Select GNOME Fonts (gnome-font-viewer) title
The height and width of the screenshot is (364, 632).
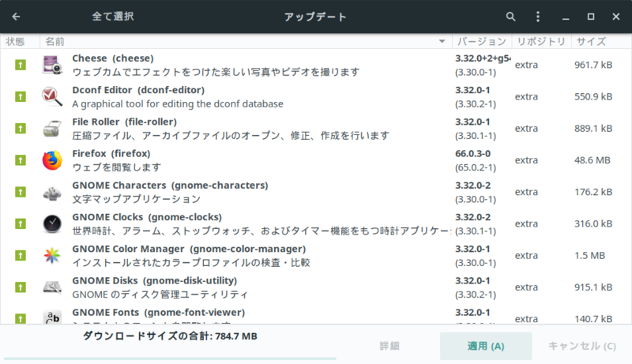(159, 313)
